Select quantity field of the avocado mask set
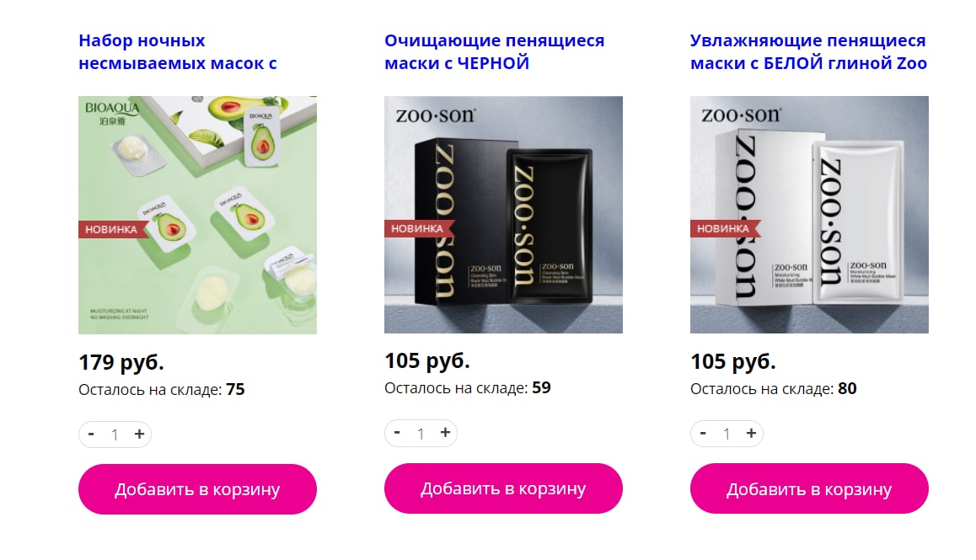Image resolution: width=976 pixels, height=560 pixels. (115, 435)
